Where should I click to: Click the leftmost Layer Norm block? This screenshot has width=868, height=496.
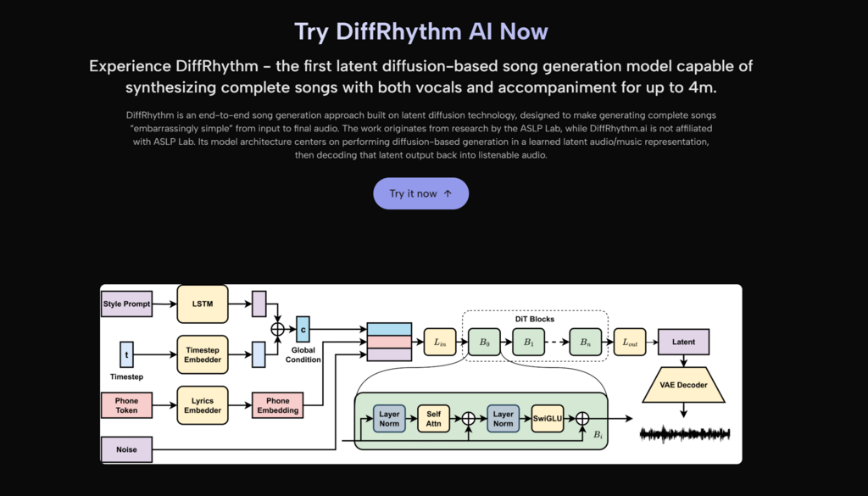pyautogui.click(x=389, y=418)
